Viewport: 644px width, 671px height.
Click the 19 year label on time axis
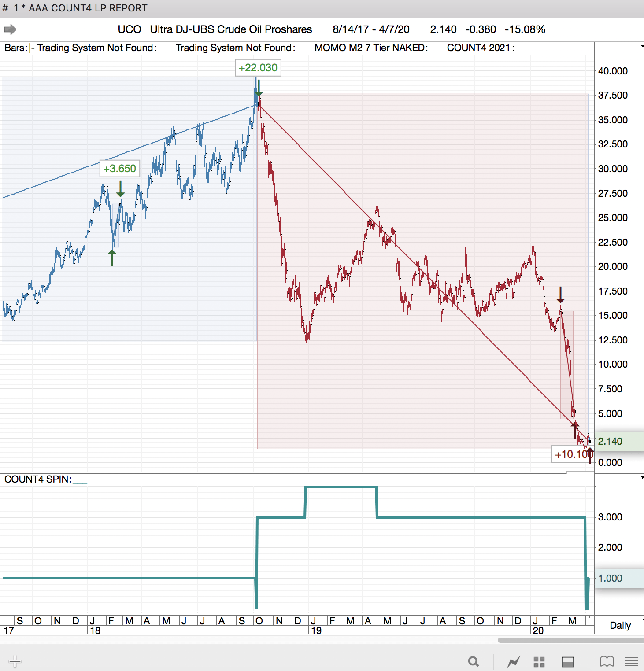click(316, 630)
